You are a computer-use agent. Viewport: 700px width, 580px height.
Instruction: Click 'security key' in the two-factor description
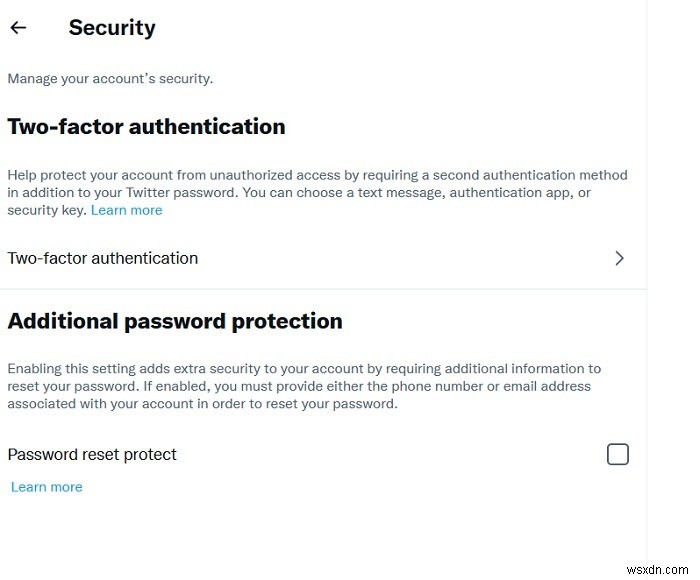click(46, 210)
